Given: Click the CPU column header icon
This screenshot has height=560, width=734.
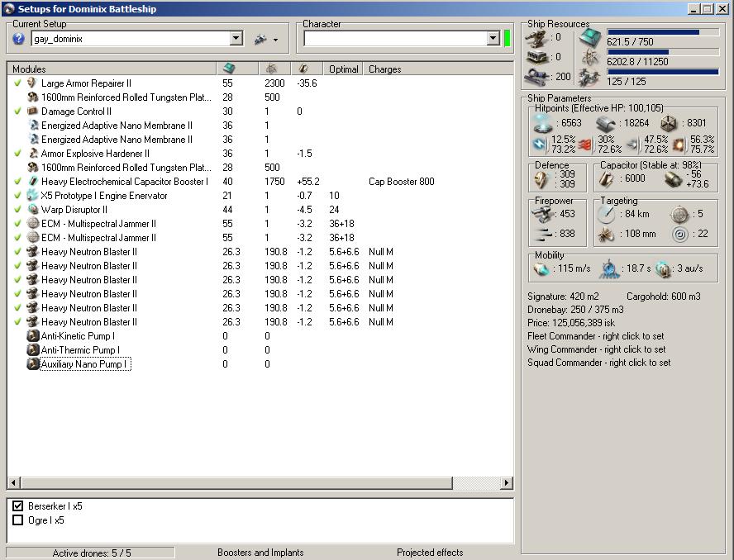Looking at the screenshot, I should pyautogui.click(x=229, y=69).
